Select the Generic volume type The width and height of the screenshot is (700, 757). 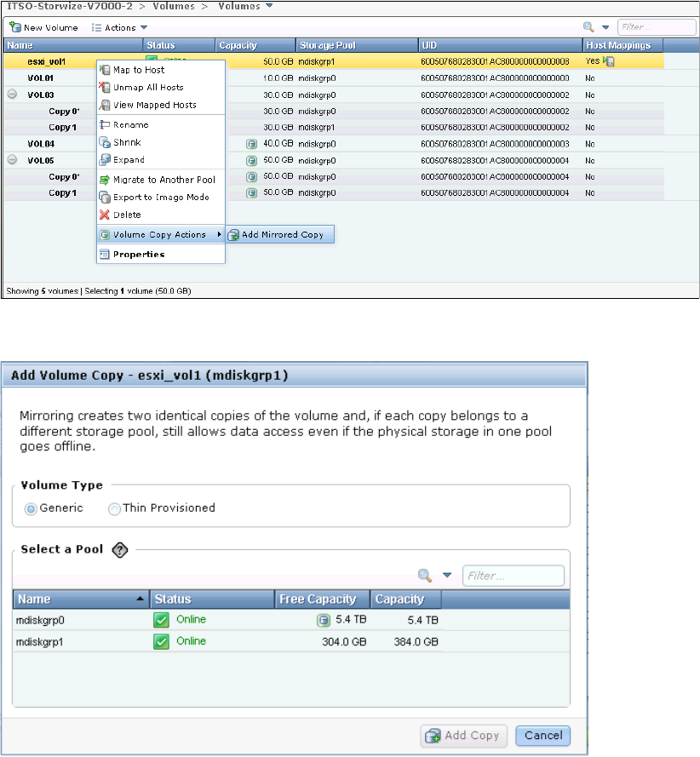(x=32, y=508)
